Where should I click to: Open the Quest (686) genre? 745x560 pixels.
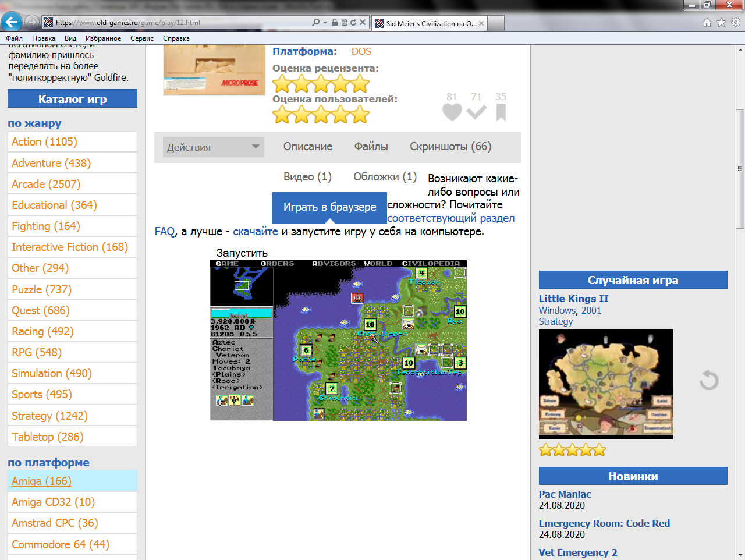coord(41,310)
